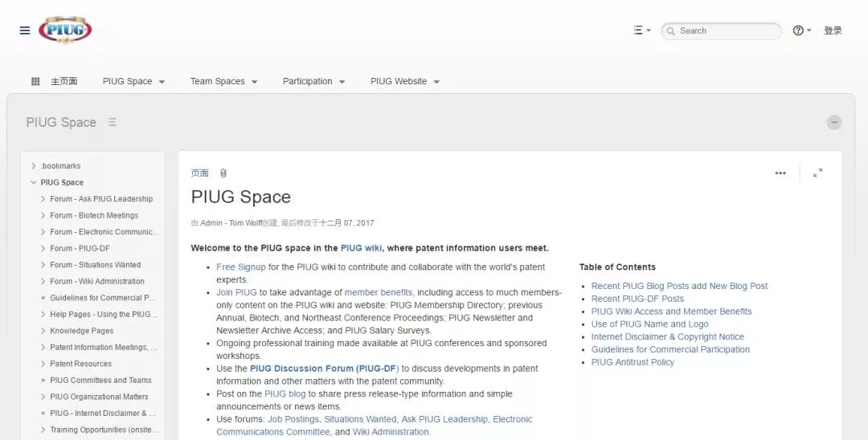868x440 pixels.
Task: Open Training Opportunities (onsite... item
Action: pyautogui.click(x=104, y=430)
